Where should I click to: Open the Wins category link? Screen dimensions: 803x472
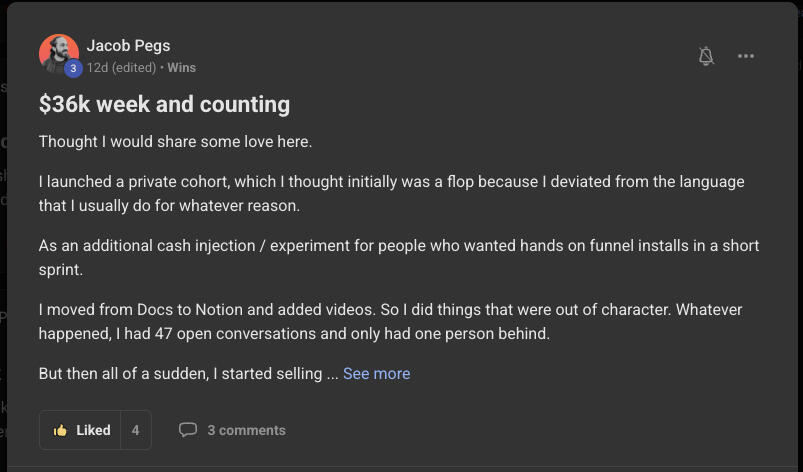coord(181,68)
